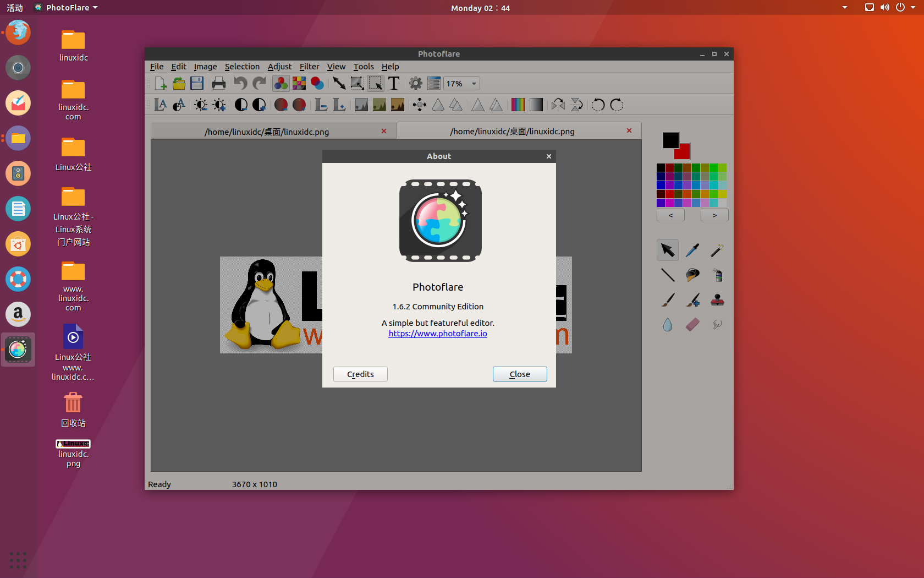Image resolution: width=924 pixels, height=578 pixels.
Task: Select the magic wand tool
Action: tap(717, 250)
